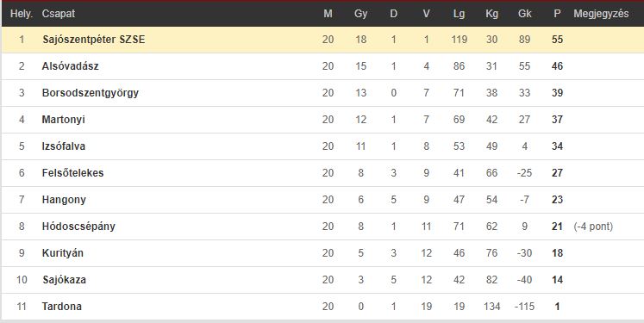Select the Gy wins column header

point(360,14)
